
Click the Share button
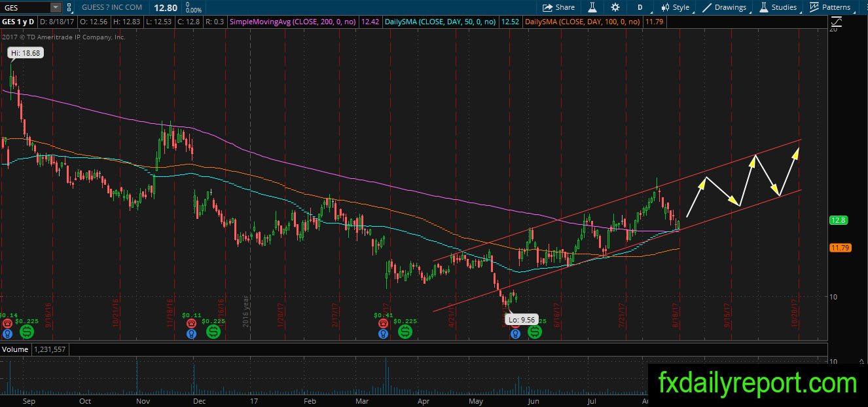pyautogui.click(x=558, y=7)
